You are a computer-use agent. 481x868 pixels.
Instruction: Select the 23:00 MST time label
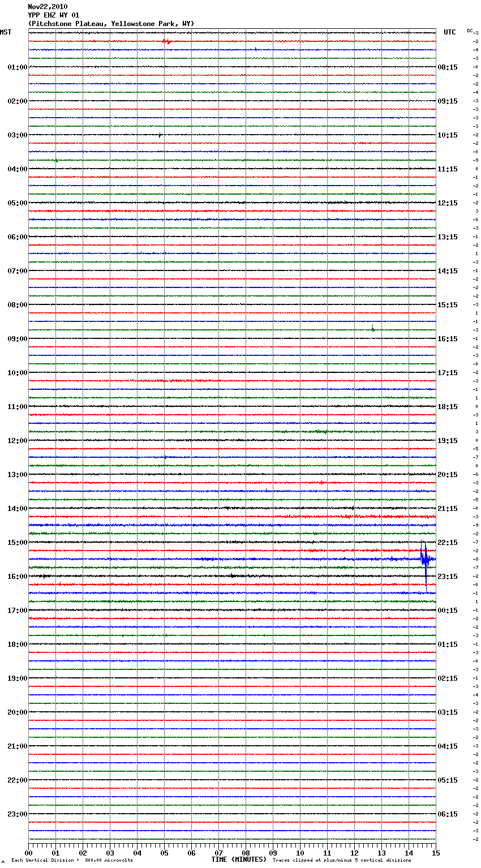[17, 814]
